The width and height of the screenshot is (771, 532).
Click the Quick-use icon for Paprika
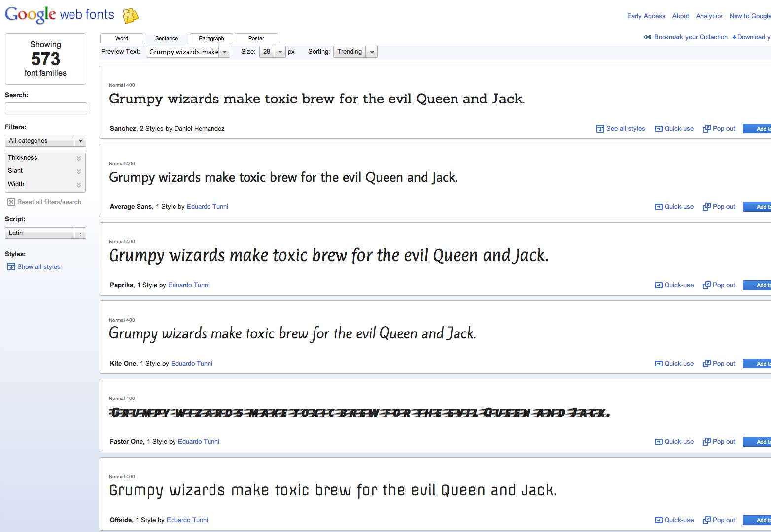coord(659,285)
